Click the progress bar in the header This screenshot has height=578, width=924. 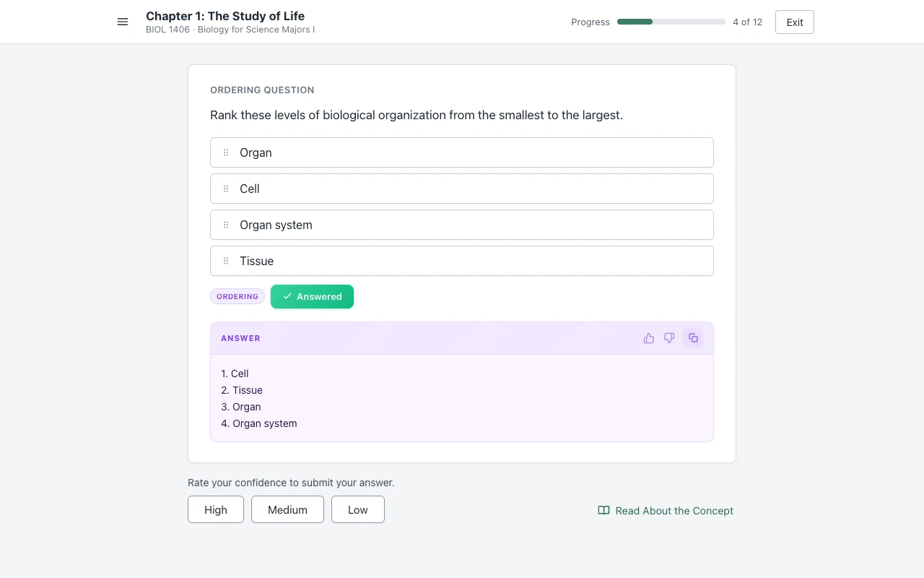[x=671, y=22]
